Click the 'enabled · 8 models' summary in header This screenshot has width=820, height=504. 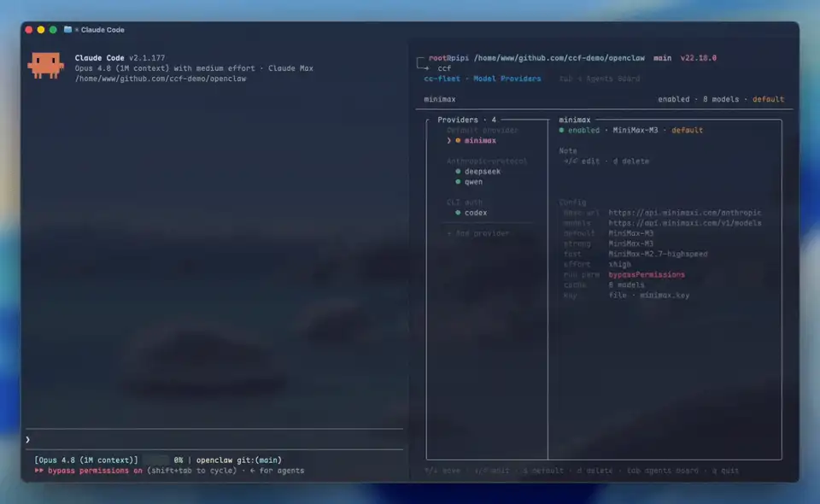coord(698,99)
